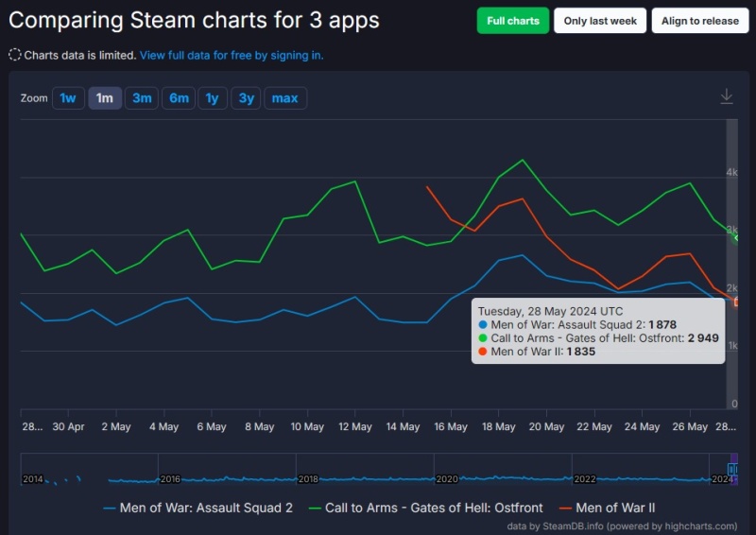Set chart zoom to 3m
The width and height of the screenshot is (756, 535).
coord(142,98)
